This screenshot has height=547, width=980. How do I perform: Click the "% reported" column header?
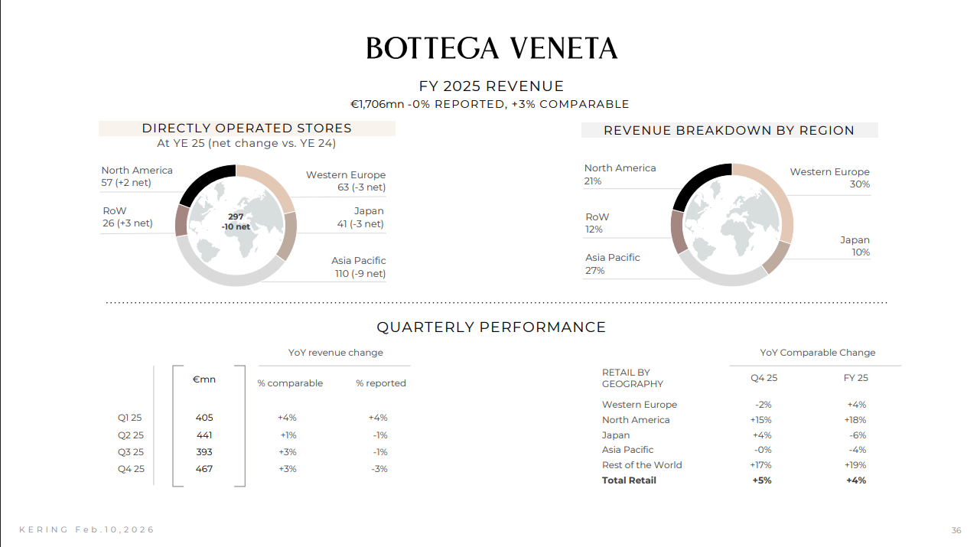(x=380, y=383)
